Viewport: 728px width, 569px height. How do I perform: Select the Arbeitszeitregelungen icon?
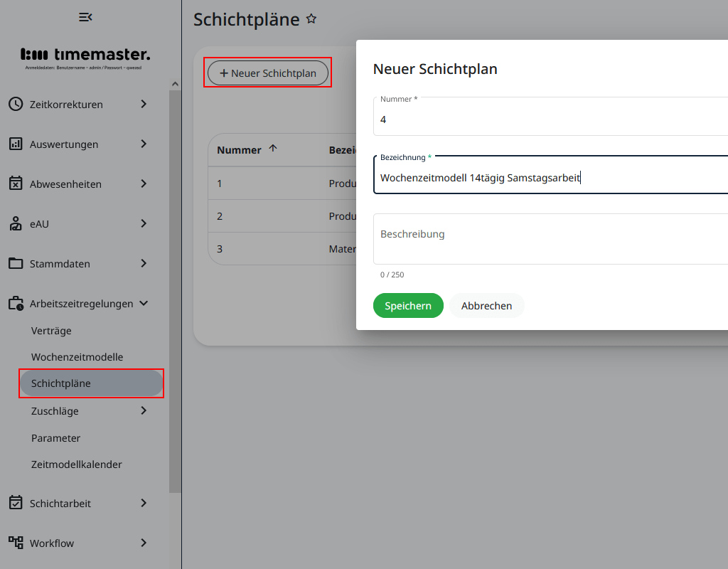point(16,303)
